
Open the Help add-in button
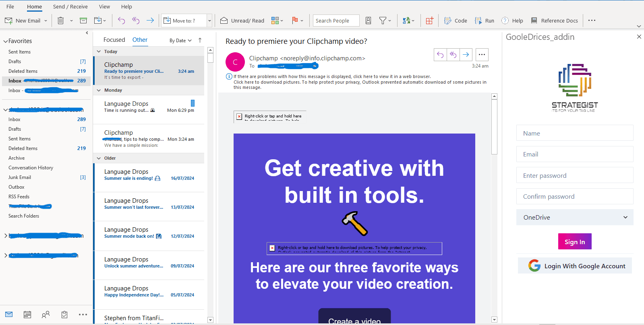(512, 21)
